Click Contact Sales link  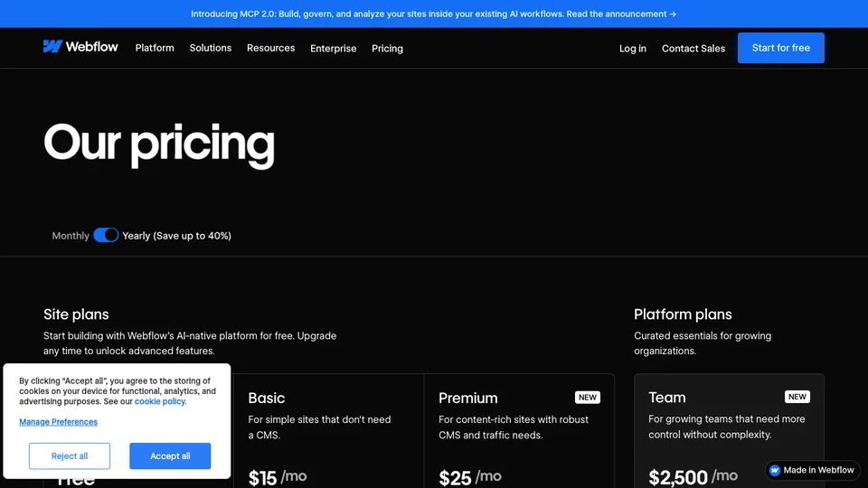(693, 49)
